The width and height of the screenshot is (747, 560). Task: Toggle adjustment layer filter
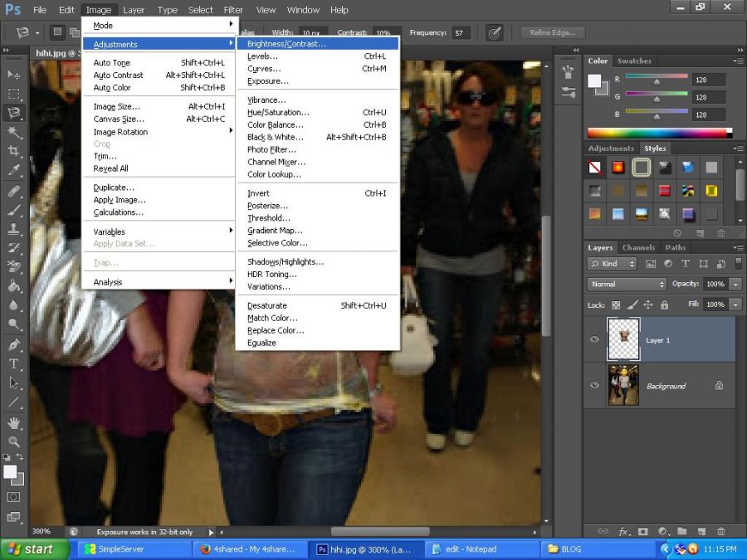pyautogui.click(x=668, y=264)
